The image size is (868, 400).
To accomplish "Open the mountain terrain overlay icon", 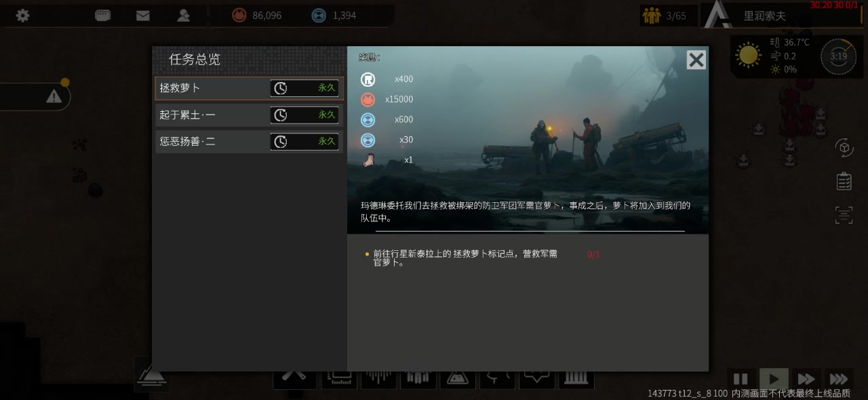I will (151, 374).
